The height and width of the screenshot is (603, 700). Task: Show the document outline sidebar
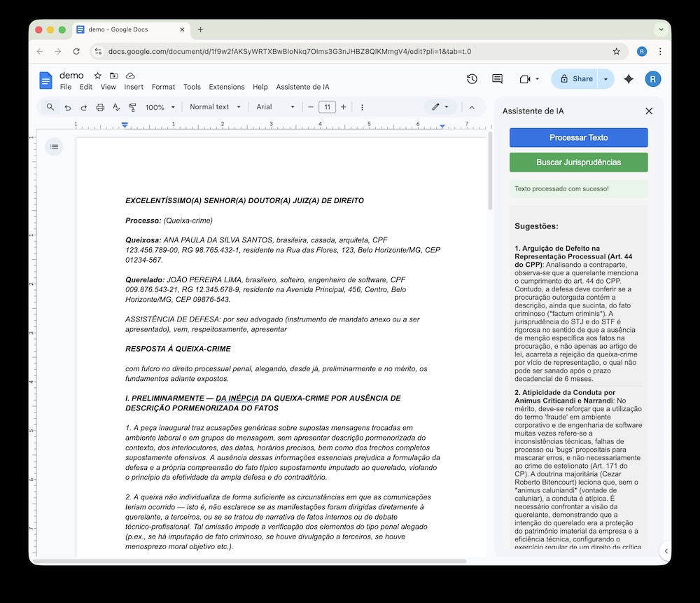click(x=55, y=146)
